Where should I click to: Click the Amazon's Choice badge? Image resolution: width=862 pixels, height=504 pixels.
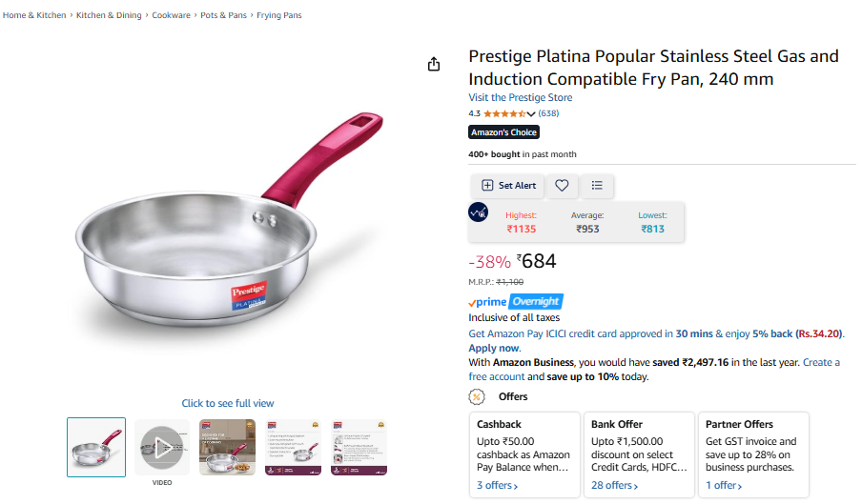(504, 132)
